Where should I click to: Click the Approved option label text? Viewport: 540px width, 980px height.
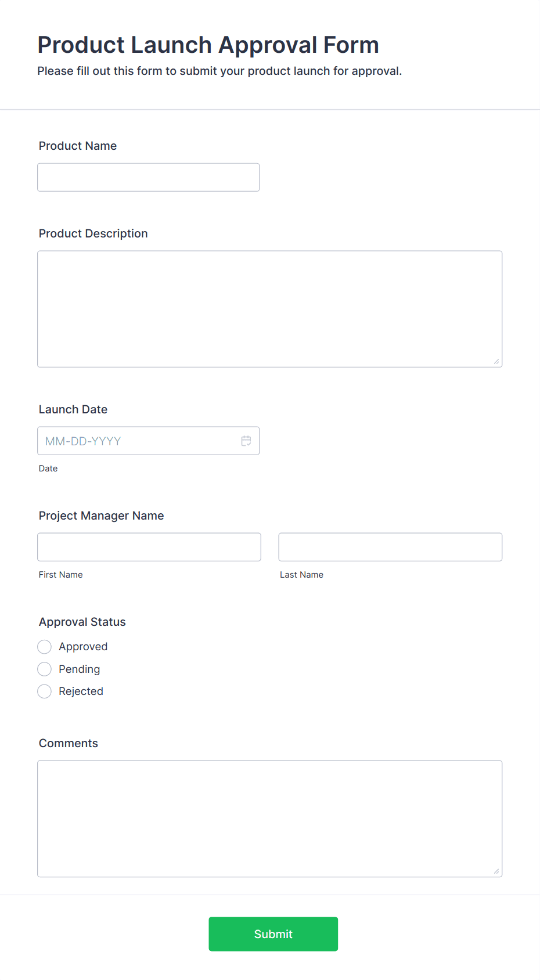pos(83,647)
